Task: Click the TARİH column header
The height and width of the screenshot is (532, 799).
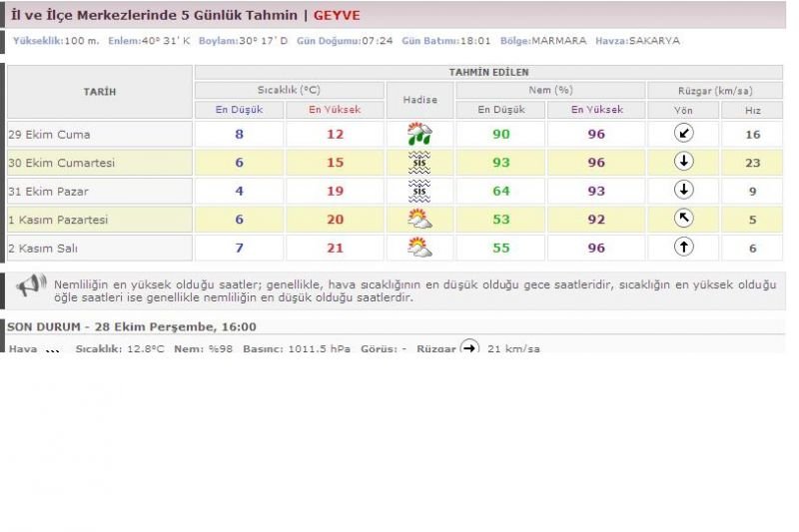Action: coord(99,92)
